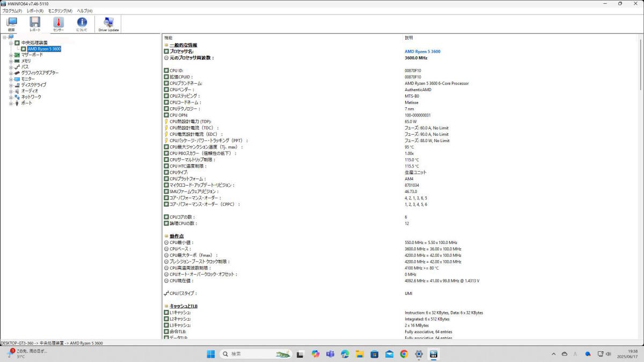Select the CPU ID: row label
Viewport: 644px width, 362px height.
177,71
